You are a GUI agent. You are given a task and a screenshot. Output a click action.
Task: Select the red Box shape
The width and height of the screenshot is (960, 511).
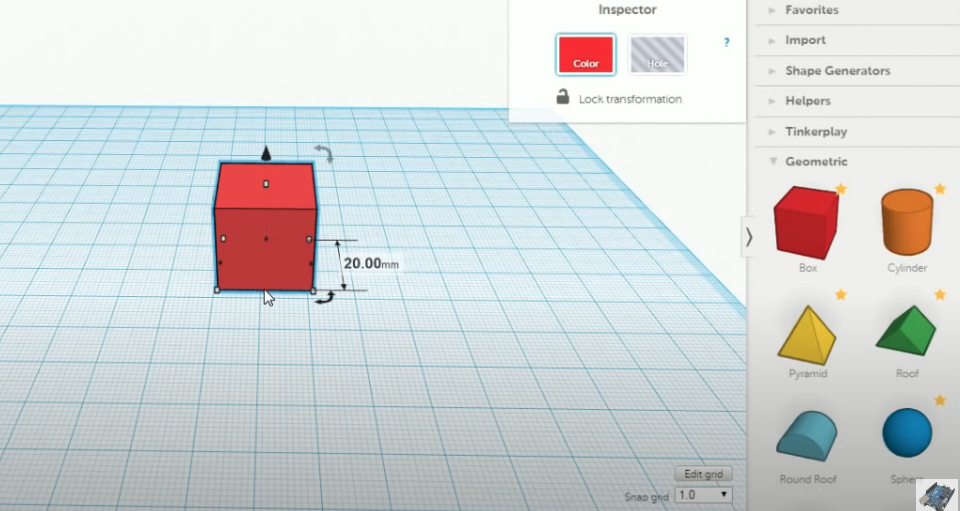tap(806, 222)
